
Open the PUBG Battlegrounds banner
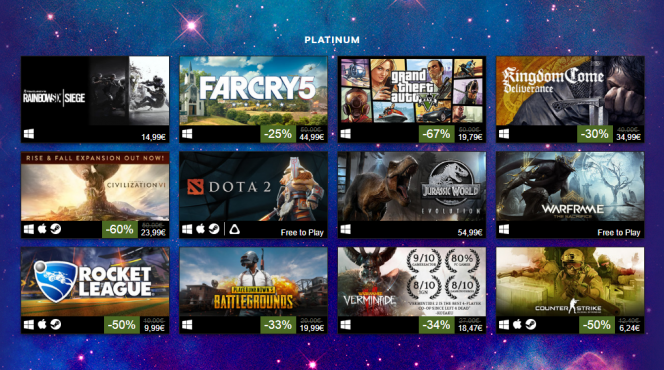[x=253, y=282]
